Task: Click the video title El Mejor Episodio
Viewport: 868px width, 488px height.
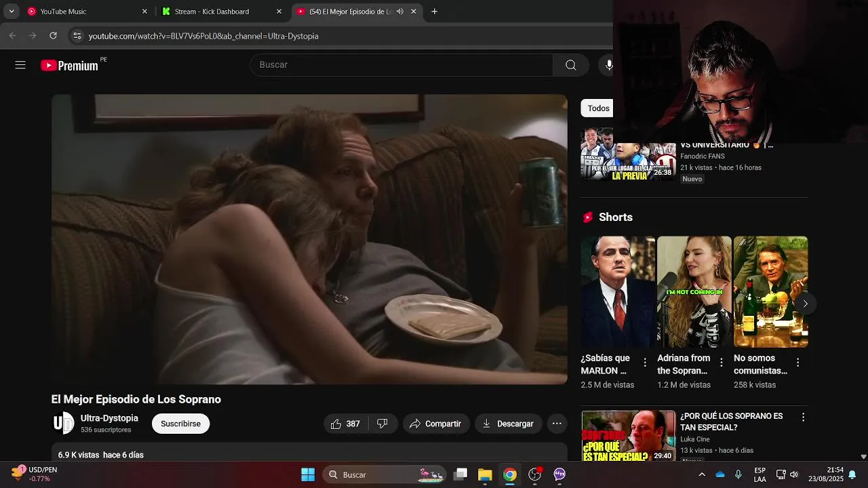Action: [136, 399]
